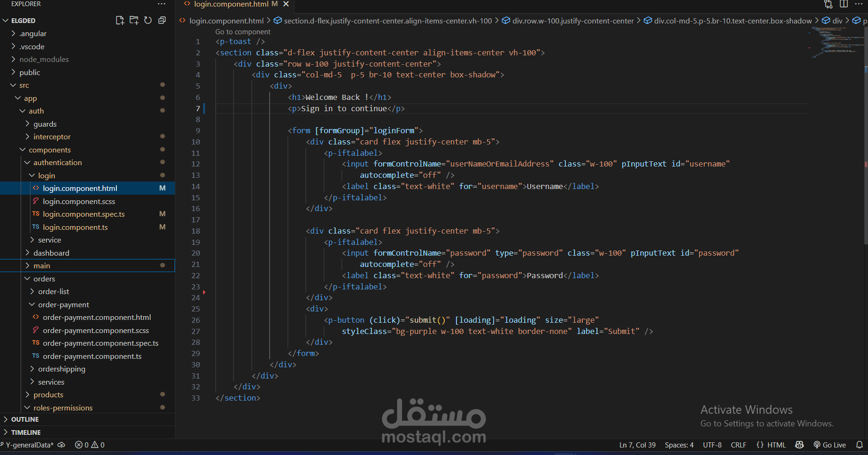Image resolution: width=868 pixels, height=455 pixels.
Task: Click the Go to component code lens link
Action: (x=243, y=31)
